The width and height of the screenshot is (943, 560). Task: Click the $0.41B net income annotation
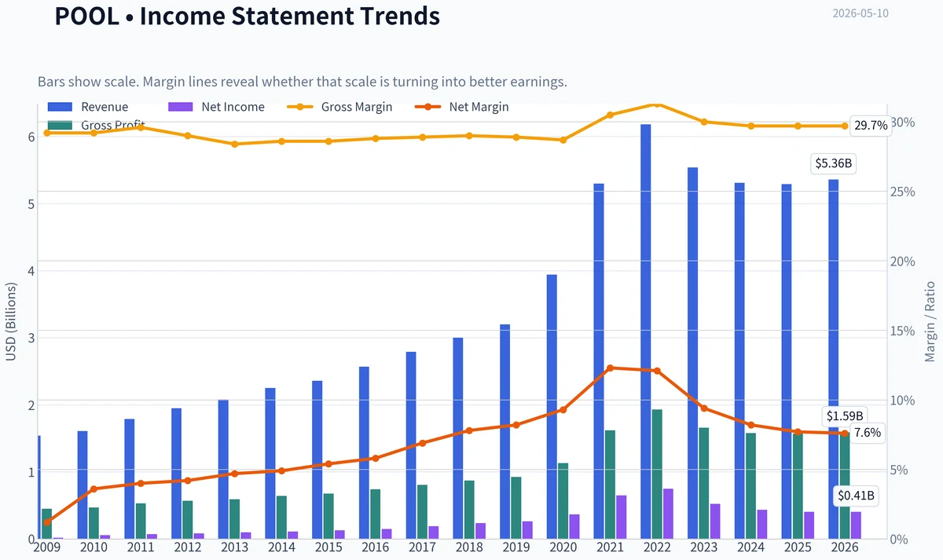click(x=856, y=496)
